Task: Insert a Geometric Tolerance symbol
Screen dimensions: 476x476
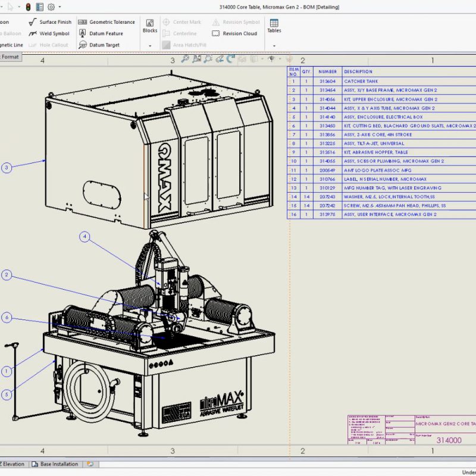Action: point(107,22)
